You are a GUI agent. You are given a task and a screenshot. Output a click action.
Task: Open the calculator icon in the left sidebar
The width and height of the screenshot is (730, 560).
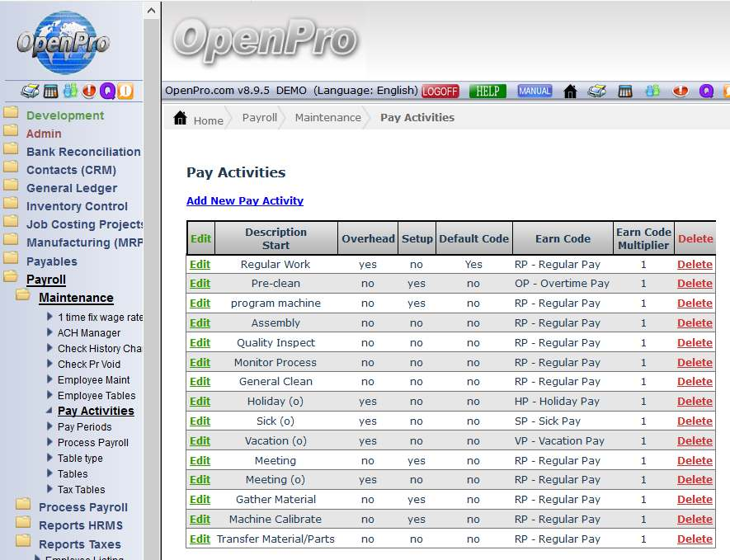click(51, 91)
